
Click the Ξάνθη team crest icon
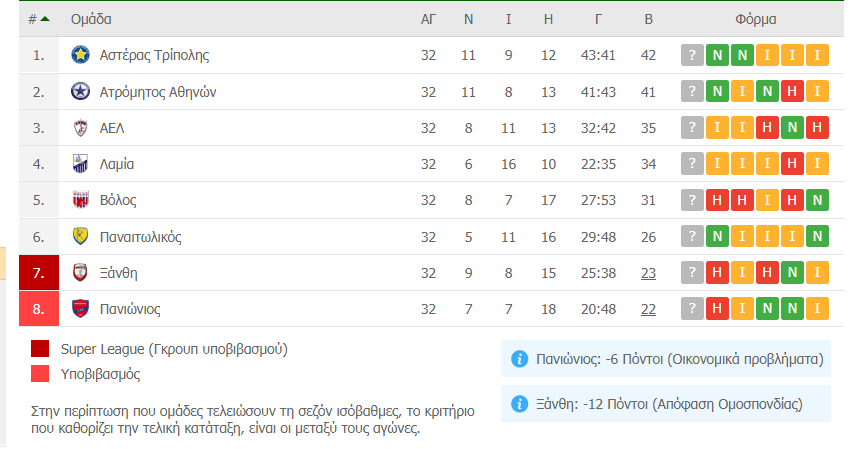coord(81,273)
